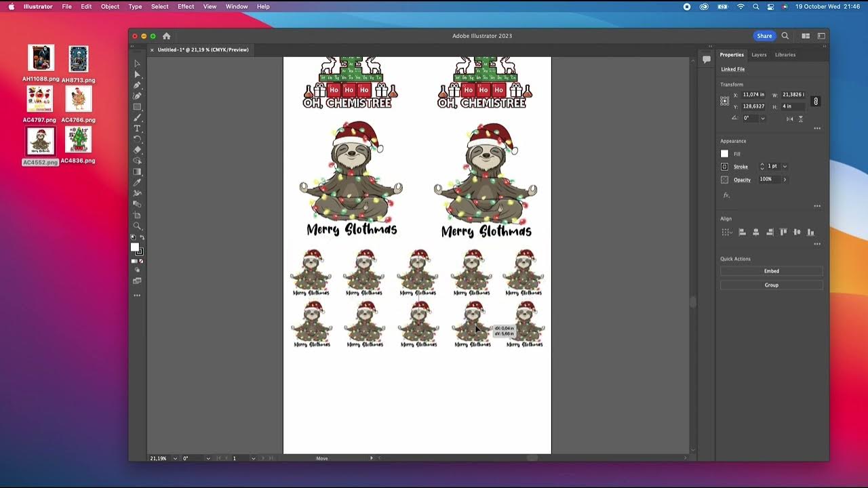The width and height of the screenshot is (868, 488).
Task: Open the Window menu
Action: [237, 6]
